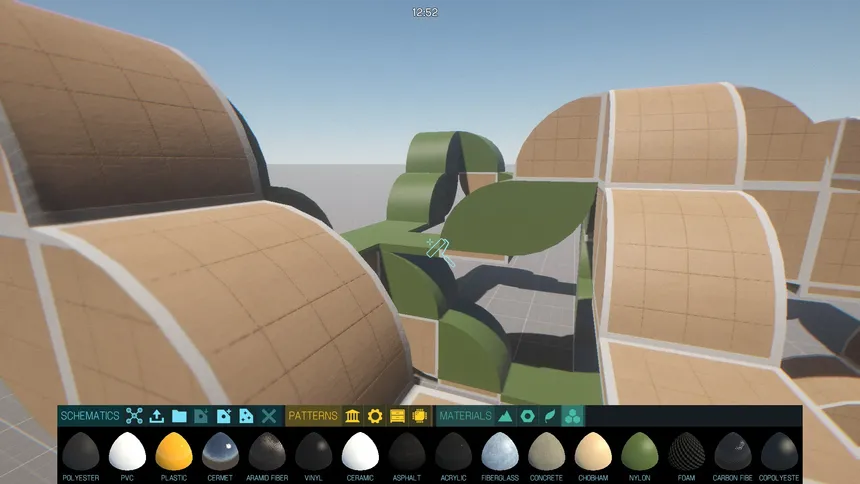Click the greyed schematic file download icon
The image size is (860, 484).
(x=201, y=416)
